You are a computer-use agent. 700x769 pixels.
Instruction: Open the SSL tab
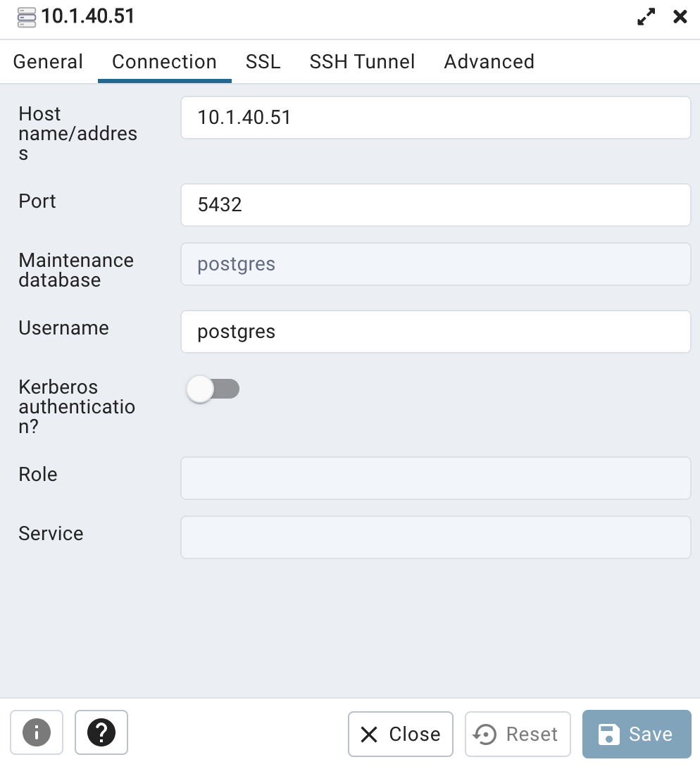[x=263, y=62]
